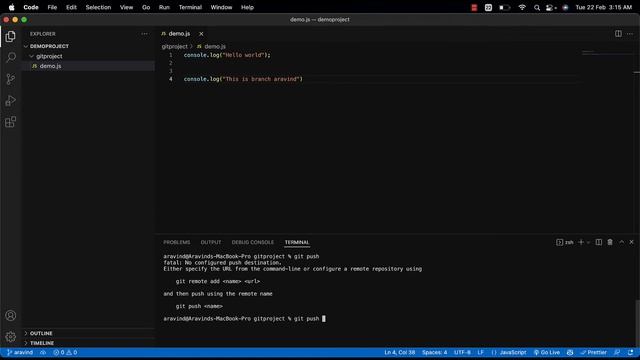Click the Wi-Fi icon in menu bar
The width and height of the screenshot is (640, 360).
tap(522, 7)
